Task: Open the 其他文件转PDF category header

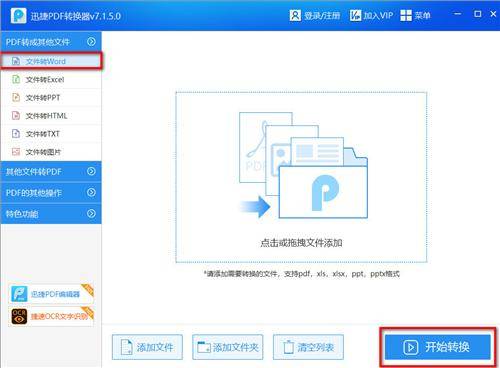Action: point(51,171)
